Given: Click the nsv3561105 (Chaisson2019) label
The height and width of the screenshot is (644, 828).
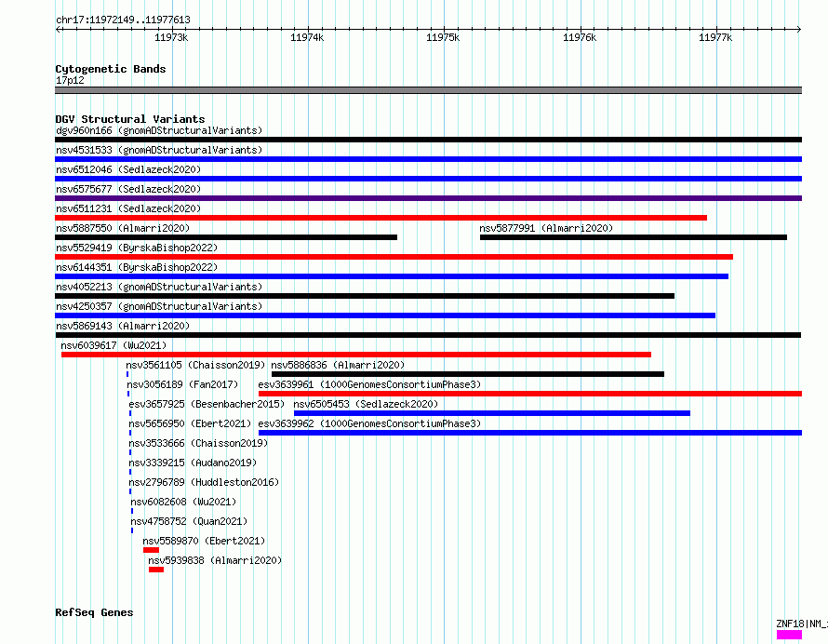Looking at the screenshot, I should tap(195, 365).
